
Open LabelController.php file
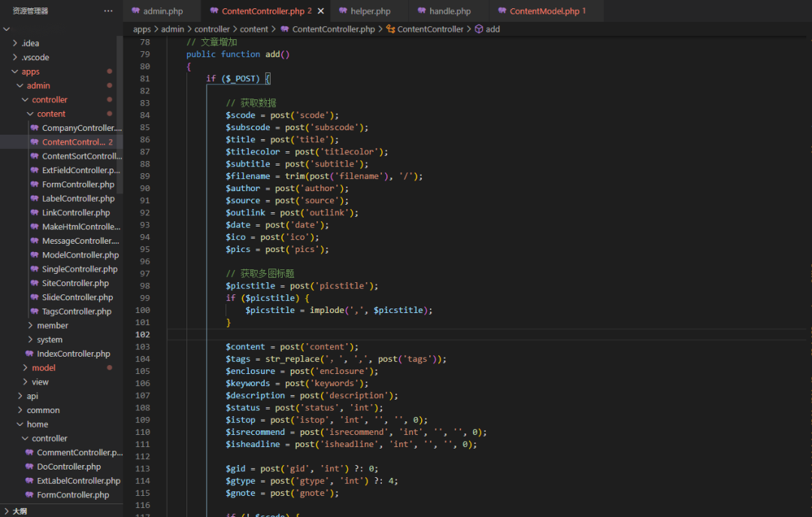tap(78, 198)
